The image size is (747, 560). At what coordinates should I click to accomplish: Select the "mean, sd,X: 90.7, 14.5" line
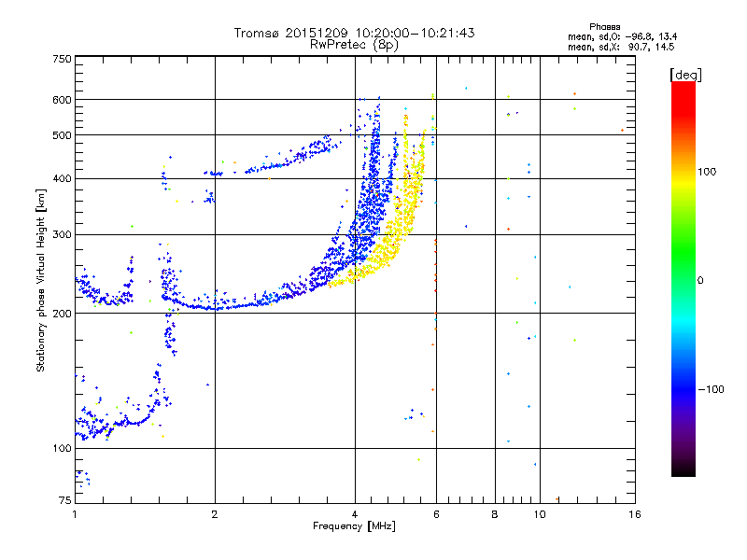pos(621,47)
